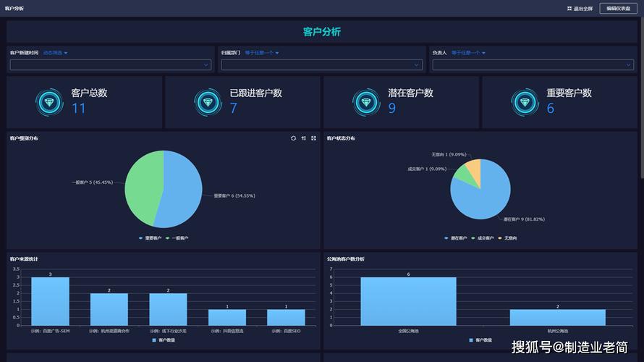644x362 pixels.
Task: Exit fullscreen with the 退出全屏 button
Action: click(x=580, y=9)
